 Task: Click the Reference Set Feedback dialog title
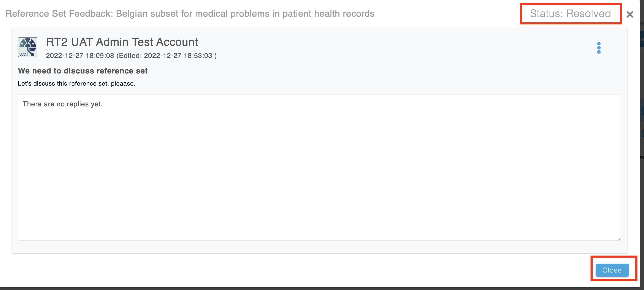190,14
